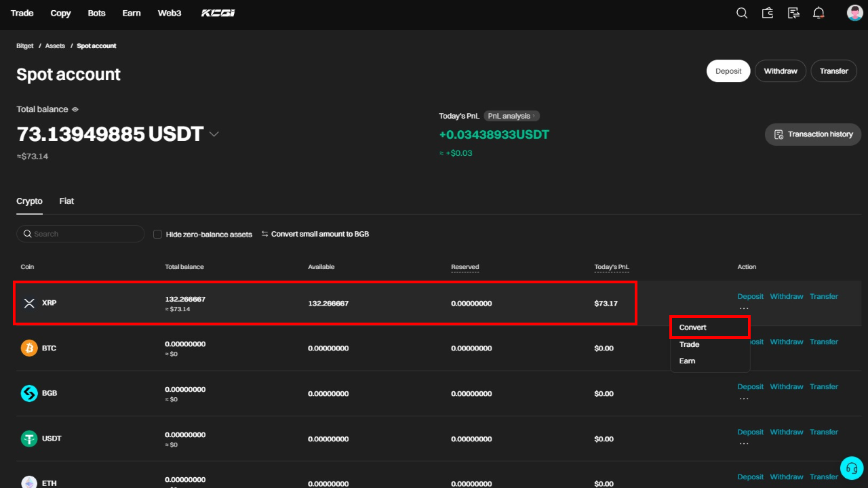The height and width of the screenshot is (488, 868).
Task: Toggle the eye icon next to Total balance
Action: [75, 109]
